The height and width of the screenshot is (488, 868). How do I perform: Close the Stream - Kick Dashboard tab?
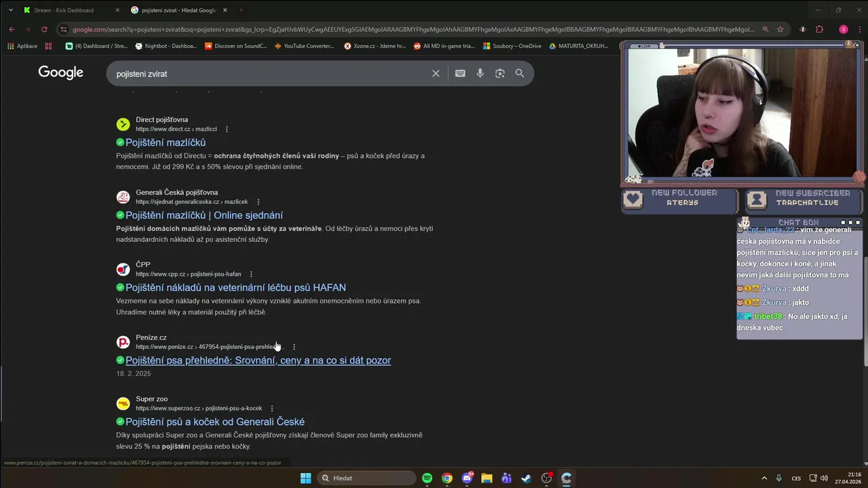(117, 10)
